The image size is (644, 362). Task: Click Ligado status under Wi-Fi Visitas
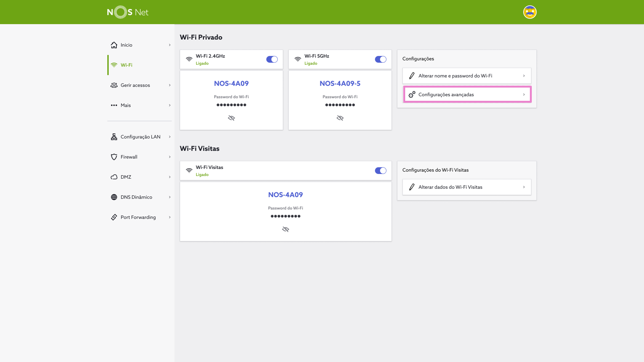pos(202,175)
